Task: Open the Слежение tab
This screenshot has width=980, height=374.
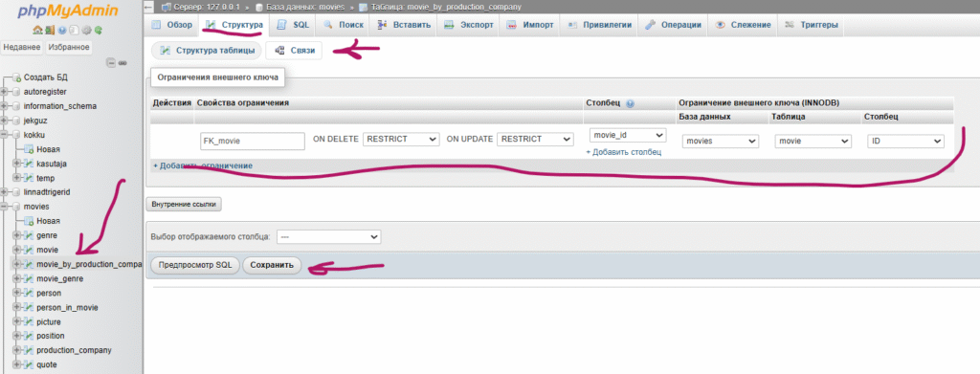Action: [x=743, y=26]
